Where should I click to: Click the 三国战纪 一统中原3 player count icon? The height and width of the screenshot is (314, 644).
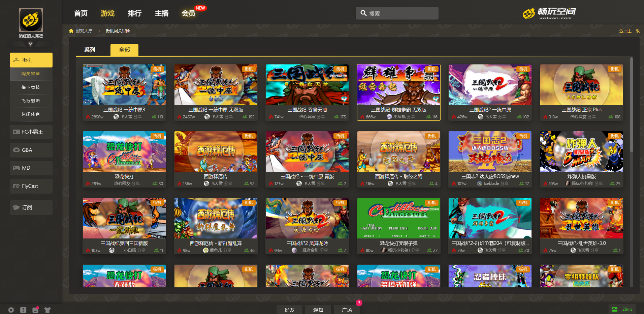click(x=154, y=117)
